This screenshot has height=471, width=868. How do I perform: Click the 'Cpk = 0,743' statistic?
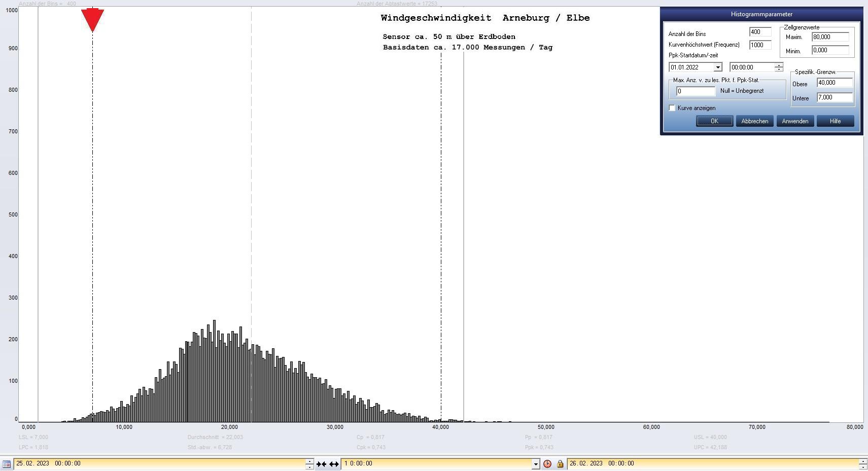coord(371,447)
